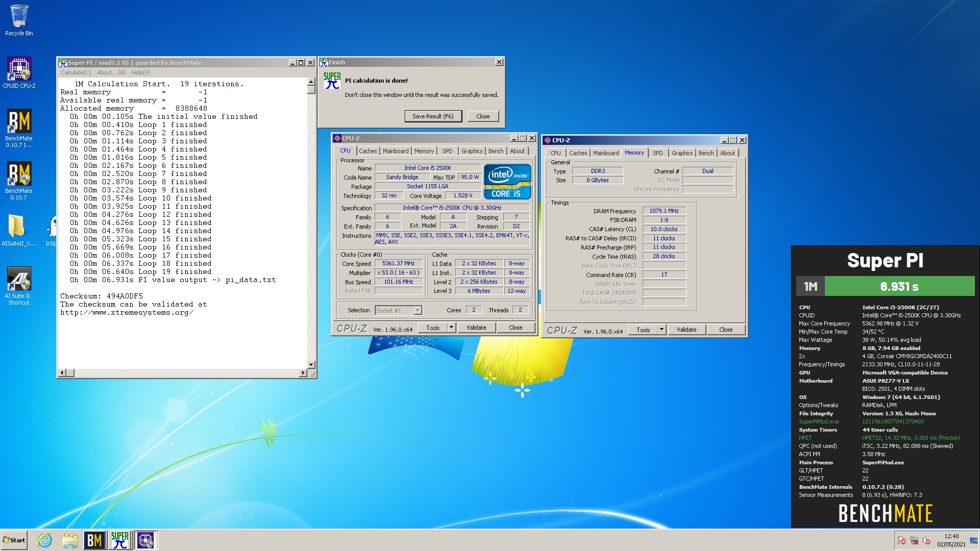
Task: Expand Tools dropdown arrow in left CPU-Z
Action: (x=451, y=328)
